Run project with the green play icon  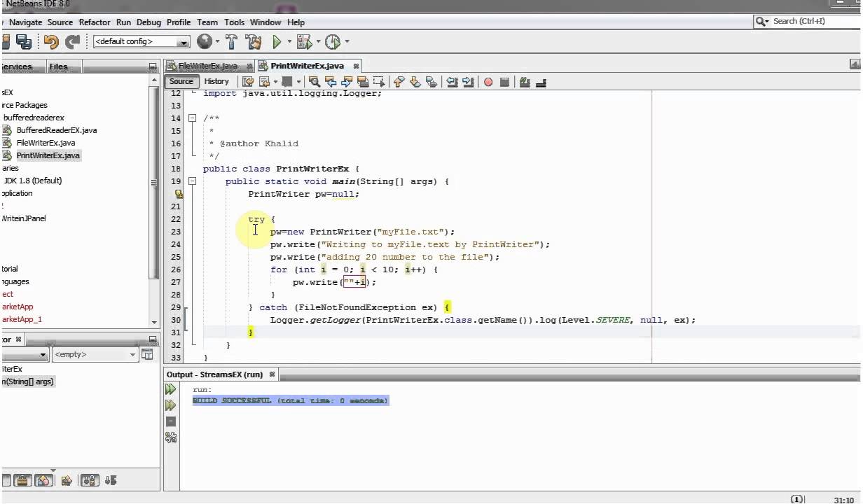[x=277, y=42]
